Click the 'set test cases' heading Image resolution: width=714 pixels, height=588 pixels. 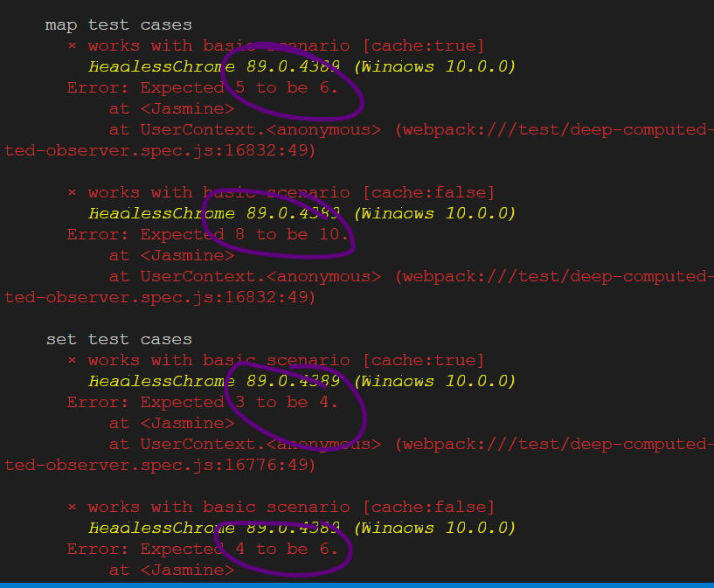coord(119,340)
